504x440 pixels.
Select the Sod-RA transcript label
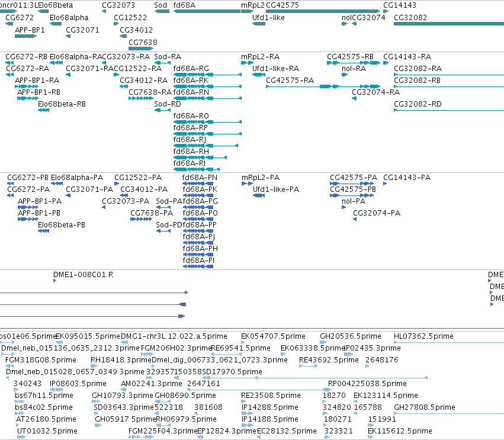point(168,57)
